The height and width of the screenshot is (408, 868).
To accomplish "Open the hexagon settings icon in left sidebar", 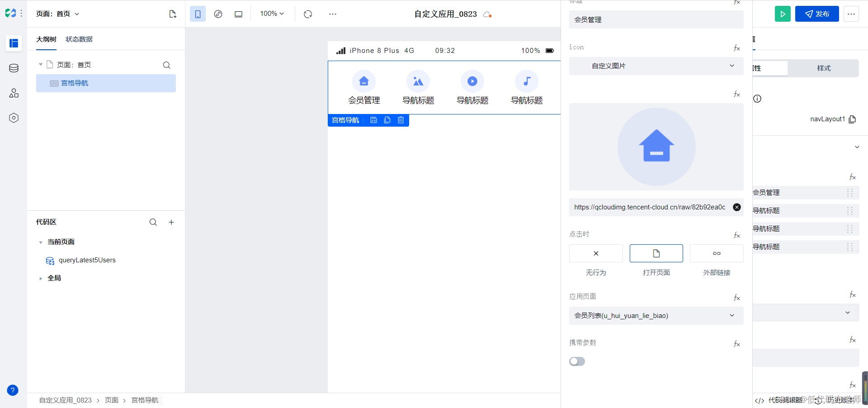I will click(14, 118).
